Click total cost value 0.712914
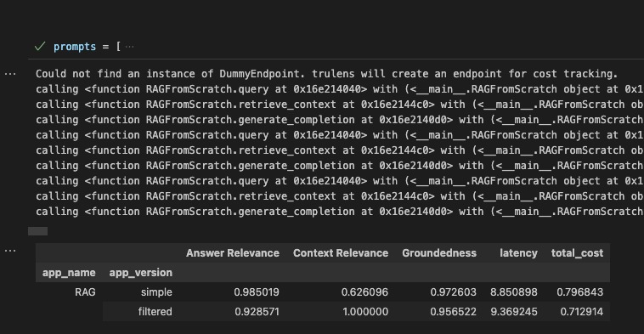Screen dimensions: 644x334 [x=582, y=312]
